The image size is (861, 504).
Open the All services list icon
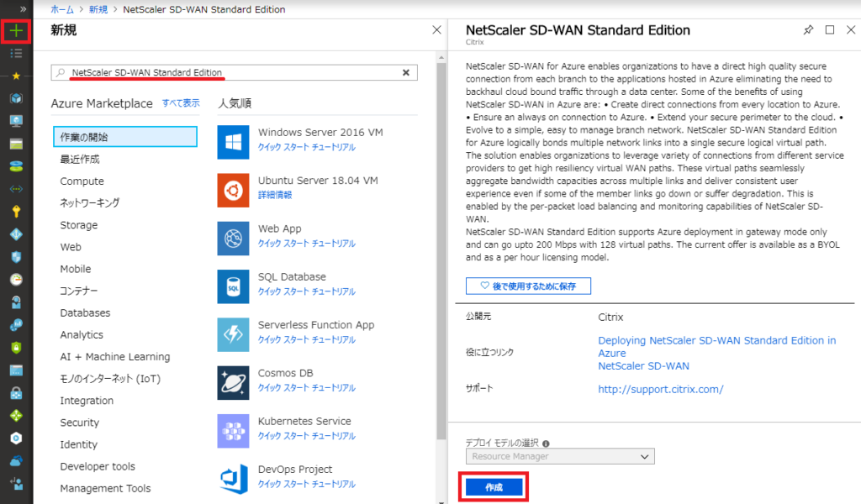16,53
